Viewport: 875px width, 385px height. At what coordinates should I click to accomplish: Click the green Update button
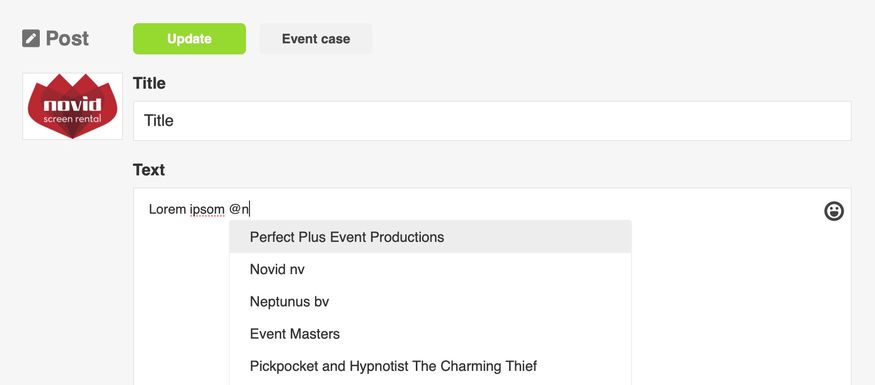(189, 38)
